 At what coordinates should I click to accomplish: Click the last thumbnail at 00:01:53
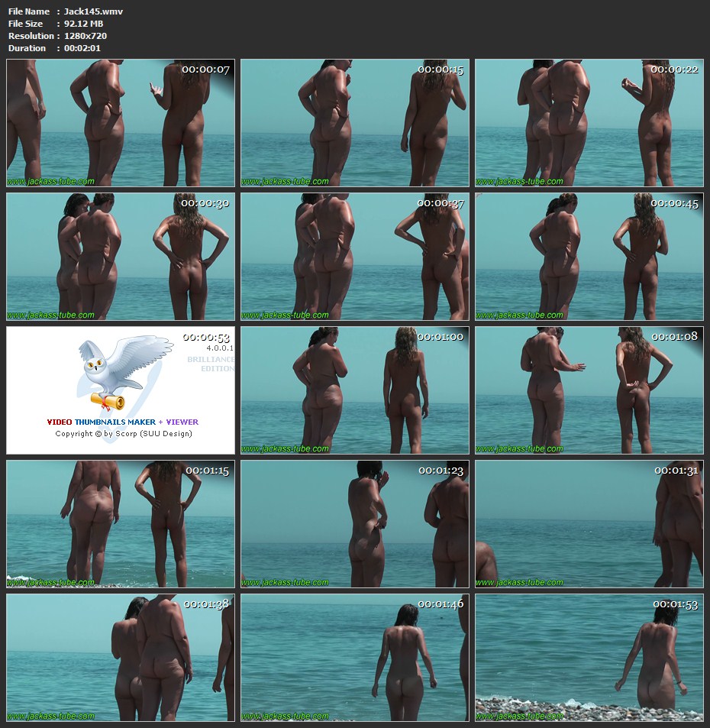click(x=589, y=658)
